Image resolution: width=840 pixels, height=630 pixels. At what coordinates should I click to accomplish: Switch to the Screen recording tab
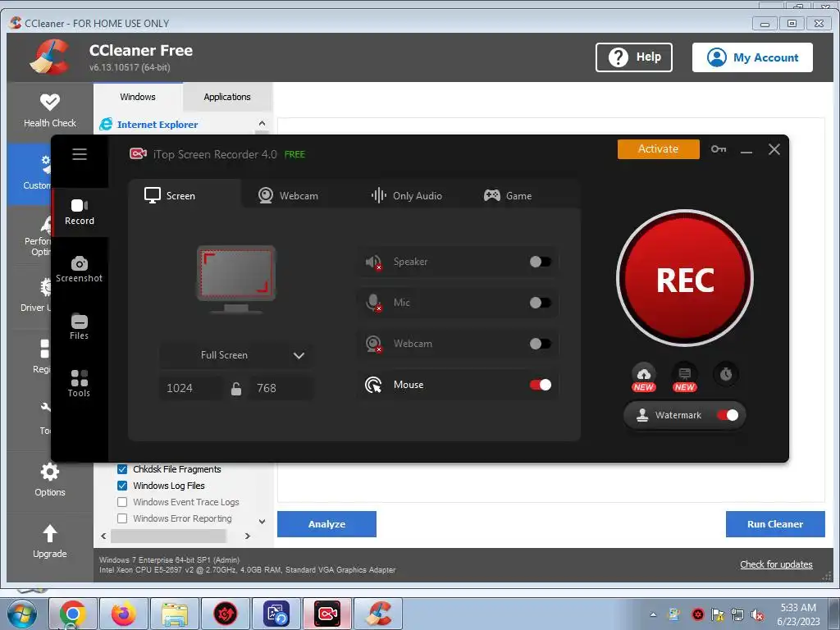185,195
